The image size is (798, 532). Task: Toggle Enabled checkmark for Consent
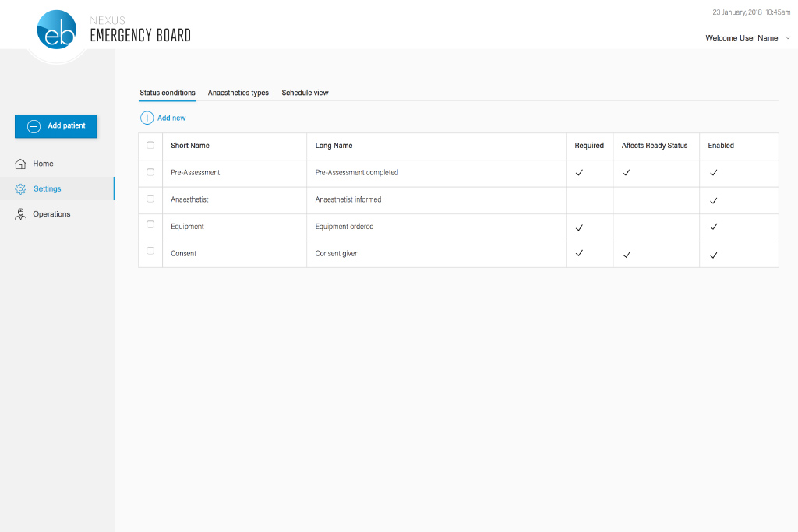[x=714, y=255]
